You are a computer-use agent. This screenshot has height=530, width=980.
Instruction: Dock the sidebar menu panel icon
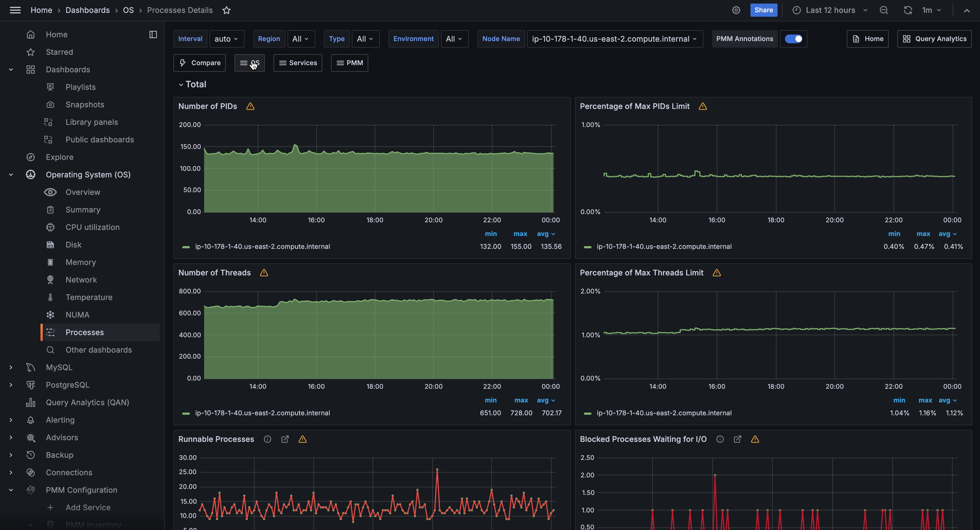[153, 35]
